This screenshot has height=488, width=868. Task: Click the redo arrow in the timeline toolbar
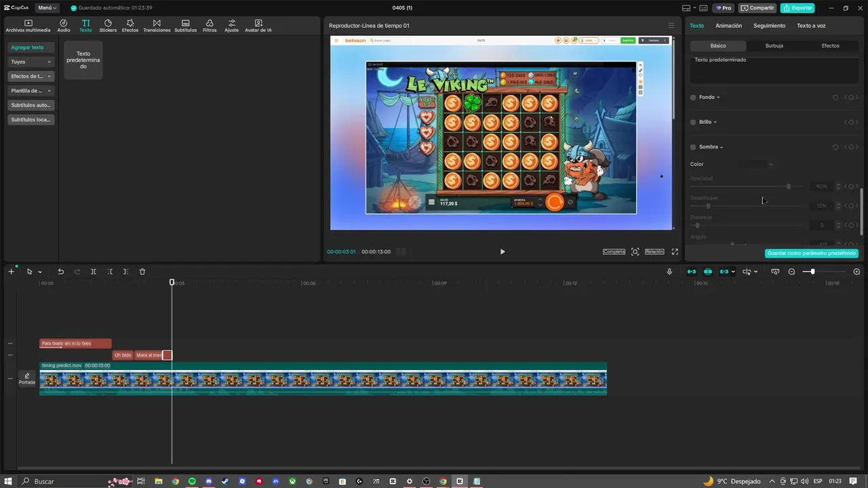[x=77, y=272]
